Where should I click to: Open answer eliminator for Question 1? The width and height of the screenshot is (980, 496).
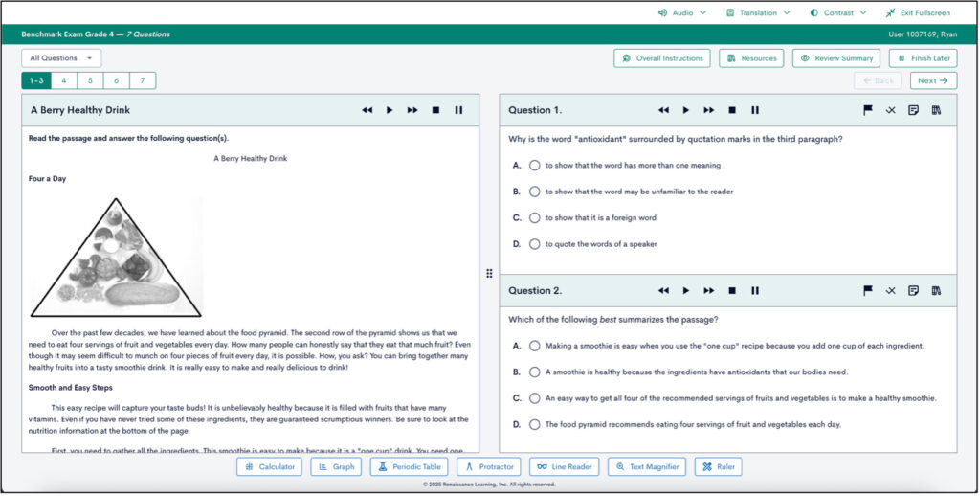coord(891,110)
